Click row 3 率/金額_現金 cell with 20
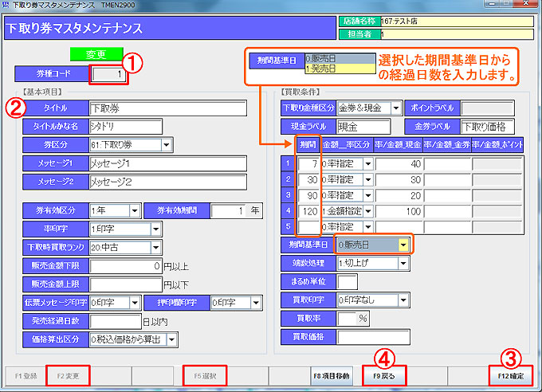Viewport: 542px width, 392px height. (399, 195)
